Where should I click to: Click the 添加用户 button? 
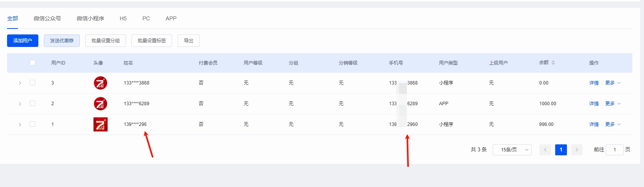(23, 41)
